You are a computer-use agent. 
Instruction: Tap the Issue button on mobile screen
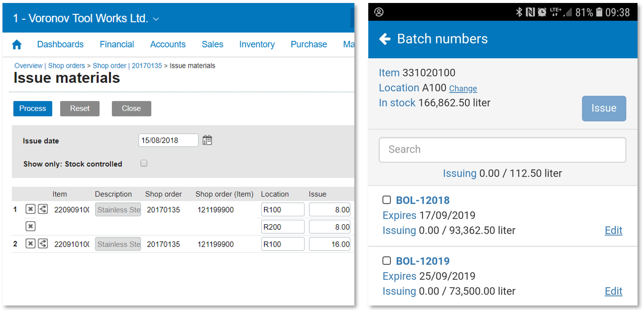604,108
